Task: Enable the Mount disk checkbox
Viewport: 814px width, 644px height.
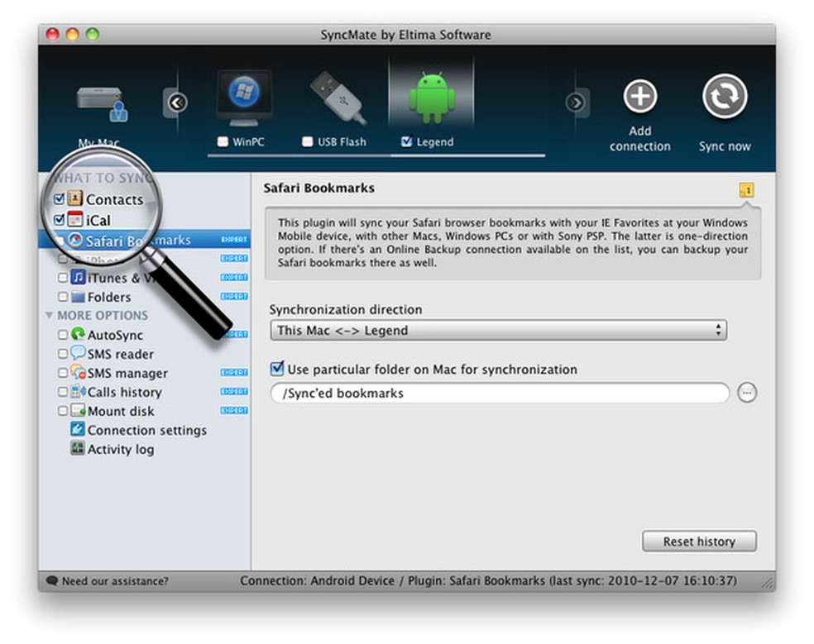Action: click(63, 411)
